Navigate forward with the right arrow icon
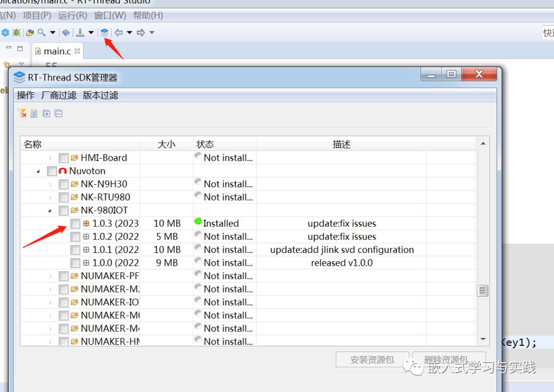This screenshot has width=554, height=392. tap(141, 32)
